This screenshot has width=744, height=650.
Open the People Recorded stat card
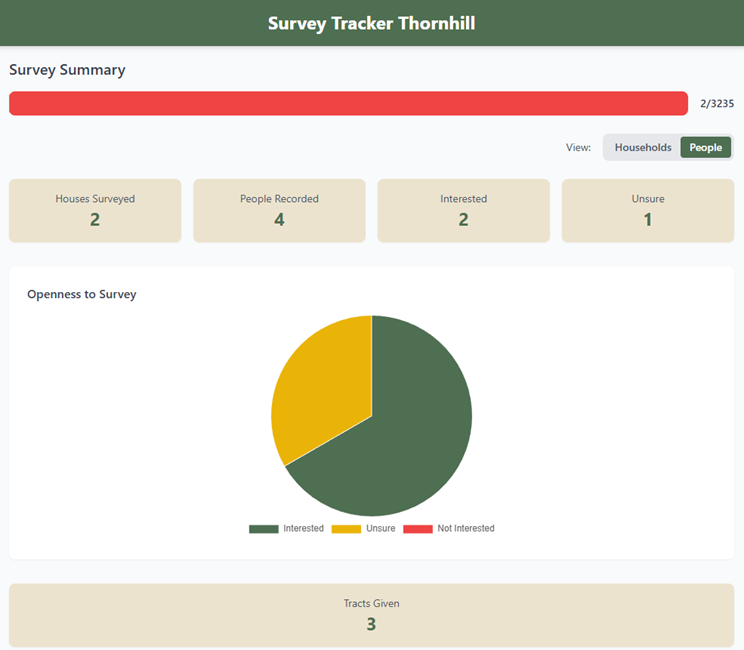point(279,210)
